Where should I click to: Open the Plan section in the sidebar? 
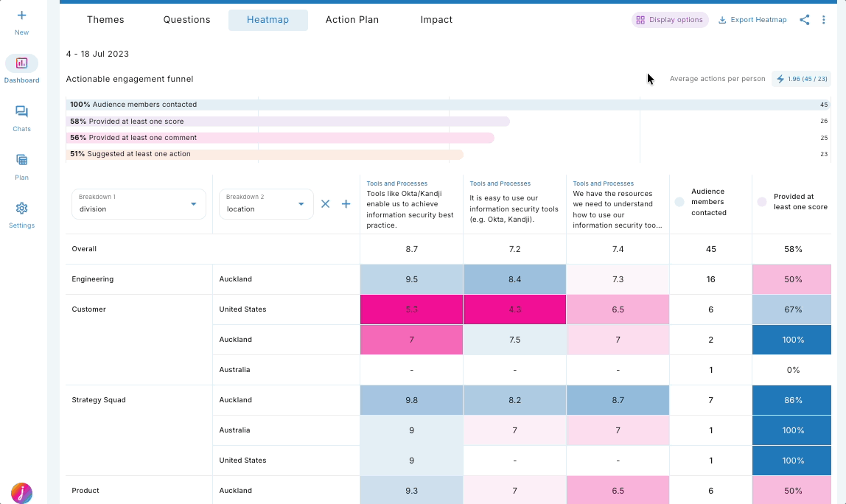click(21, 163)
